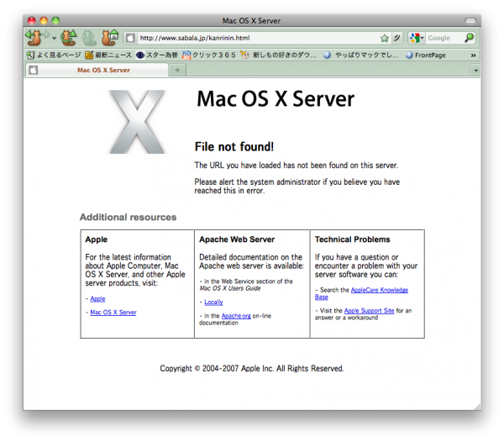The image size is (504, 442).
Task: Open the FrontPage bookmark
Action: click(426, 55)
